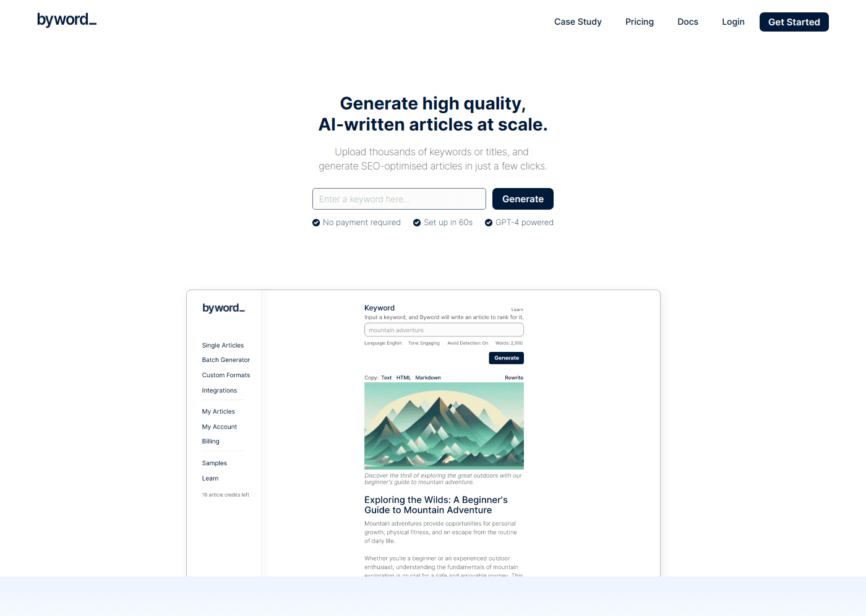
Task: Copy the article as Text
Action: (386, 378)
